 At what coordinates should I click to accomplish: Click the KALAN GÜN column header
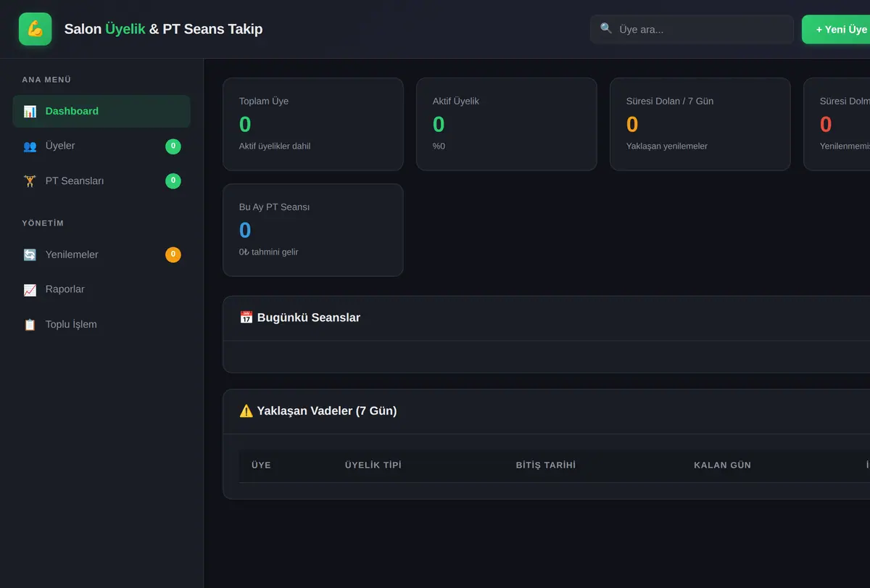pyautogui.click(x=723, y=465)
